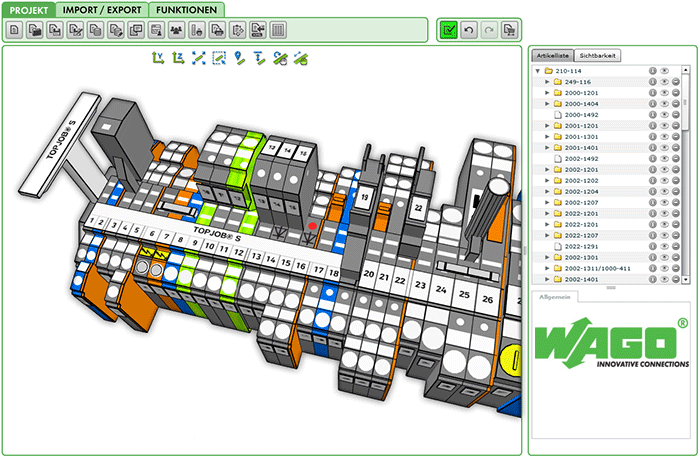Toggle visibility eye for 210-114
Viewport: 700px width, 458px height.
(664, 71)
